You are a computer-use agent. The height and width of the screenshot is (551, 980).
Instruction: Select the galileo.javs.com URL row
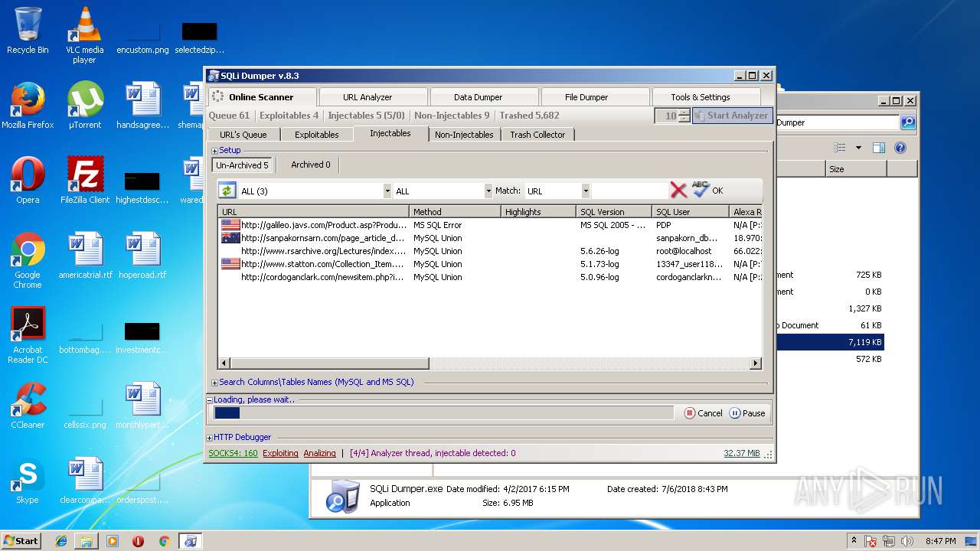point(490,225)
